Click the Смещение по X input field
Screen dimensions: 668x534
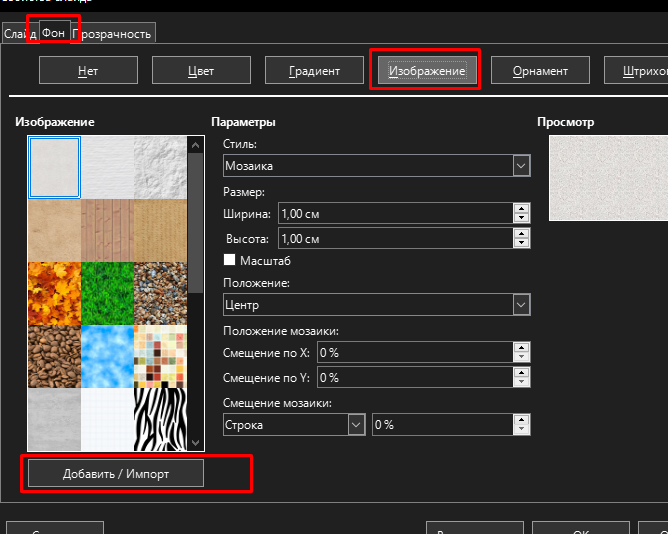(413, 352)
